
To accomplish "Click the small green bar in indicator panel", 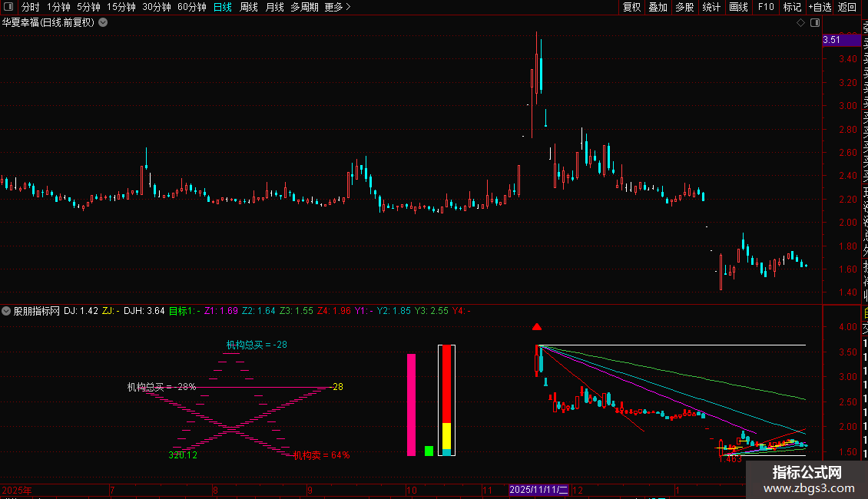I will coord(429,451).
